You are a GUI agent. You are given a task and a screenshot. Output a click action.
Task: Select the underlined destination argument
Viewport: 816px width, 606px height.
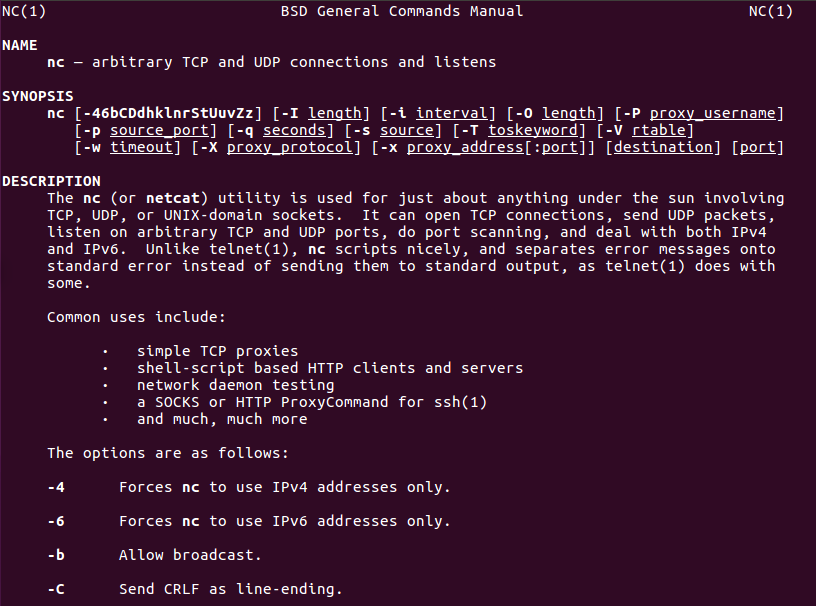[663, 147]
